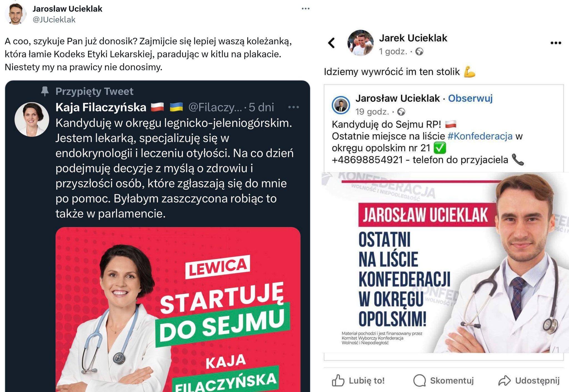Viewport: 569px width, 392px height.
Task: Open Jarek Ucieklak's Facebook avatar
Action: click(360, 43)
